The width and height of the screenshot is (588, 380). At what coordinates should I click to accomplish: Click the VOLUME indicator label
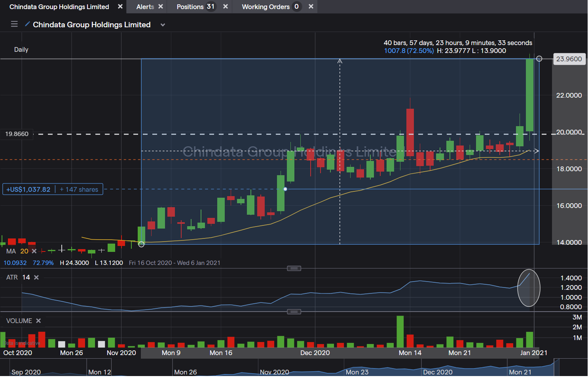[x=19, y=321]
